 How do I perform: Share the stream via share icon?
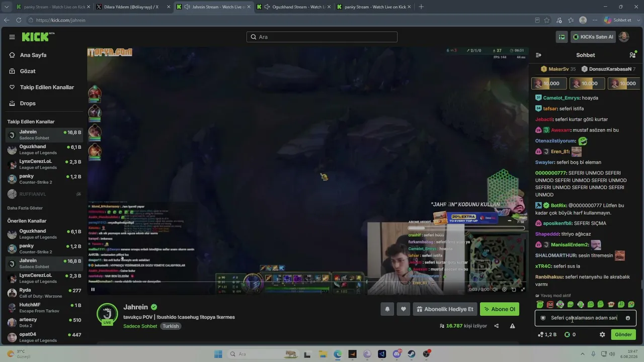click(497, 326)
